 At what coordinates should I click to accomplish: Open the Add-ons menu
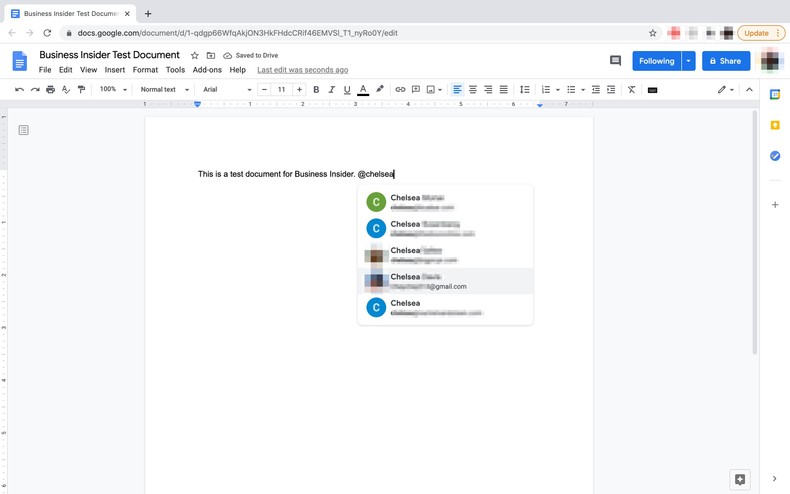pyautogui.click(x=207, y=70)
